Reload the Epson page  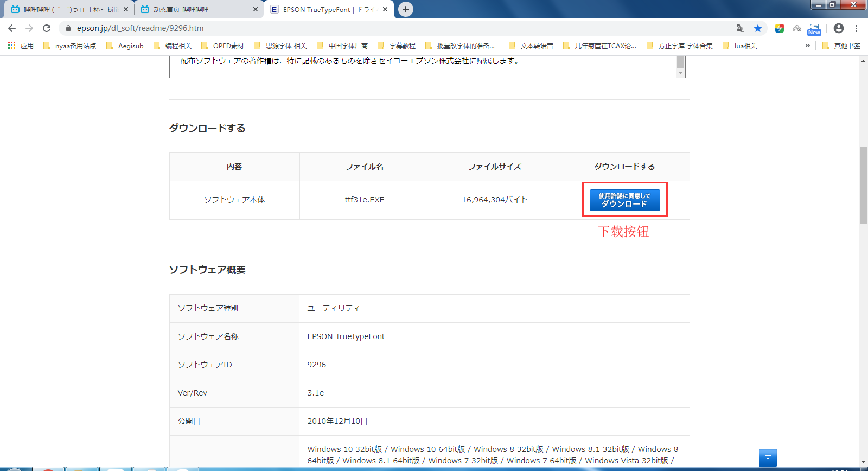47,28
